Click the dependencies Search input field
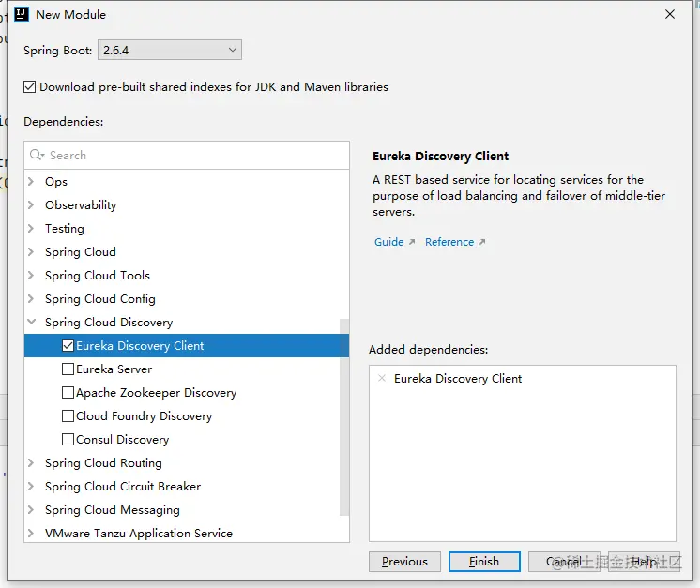700x588 pixels. pos(187,156)
